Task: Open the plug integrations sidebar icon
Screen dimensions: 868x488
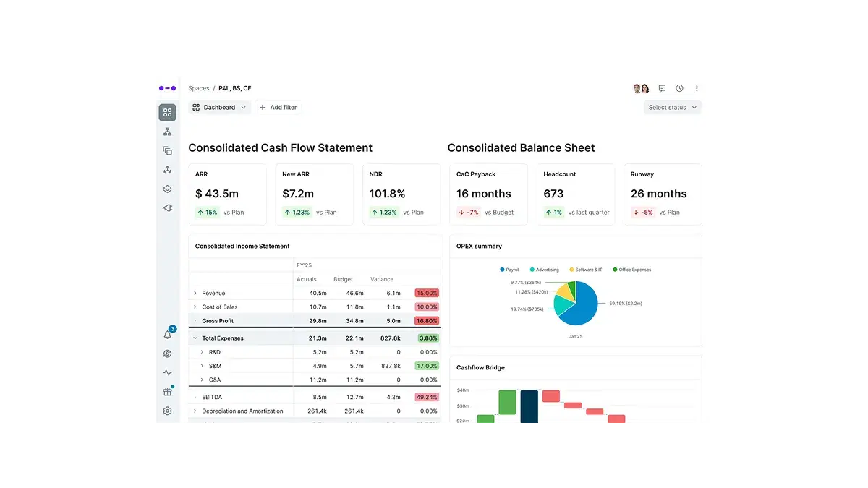Action: (167, 207)
